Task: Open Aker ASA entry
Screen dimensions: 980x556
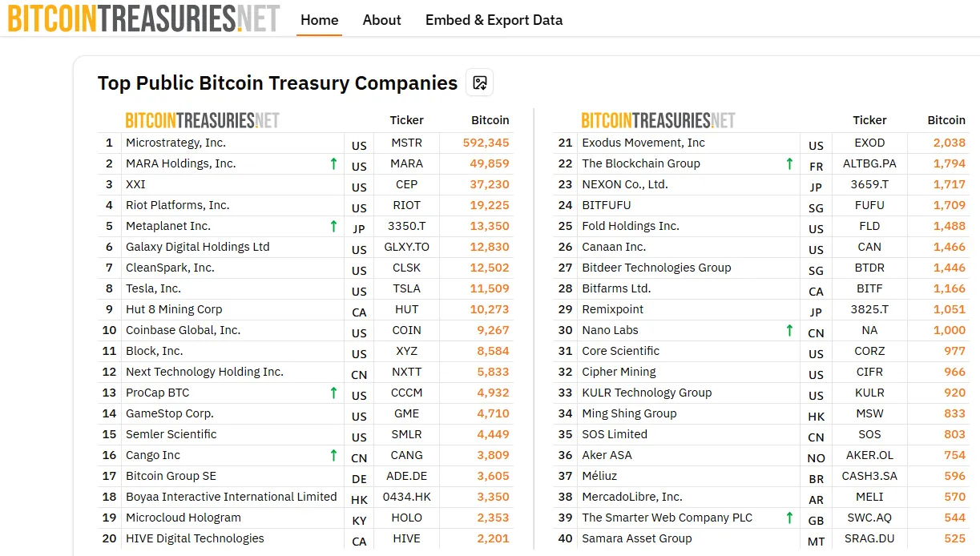Action: click(607, 455)
